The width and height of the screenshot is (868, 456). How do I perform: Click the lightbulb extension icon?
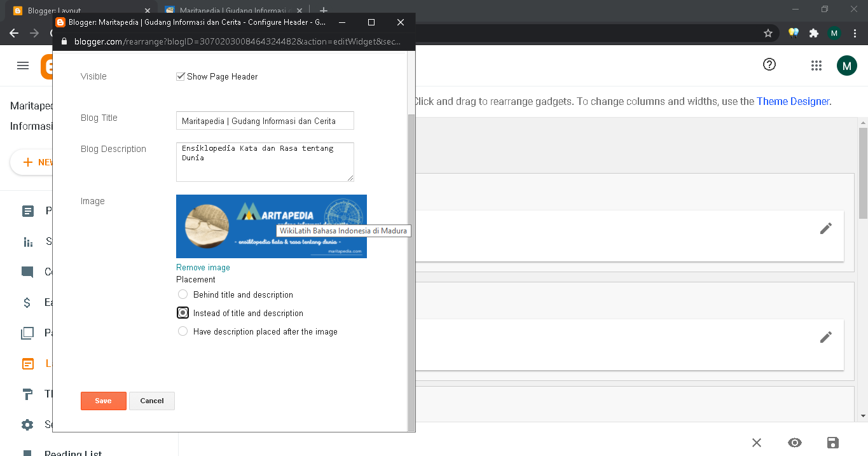pyautogui.click(x=794, y=33)
